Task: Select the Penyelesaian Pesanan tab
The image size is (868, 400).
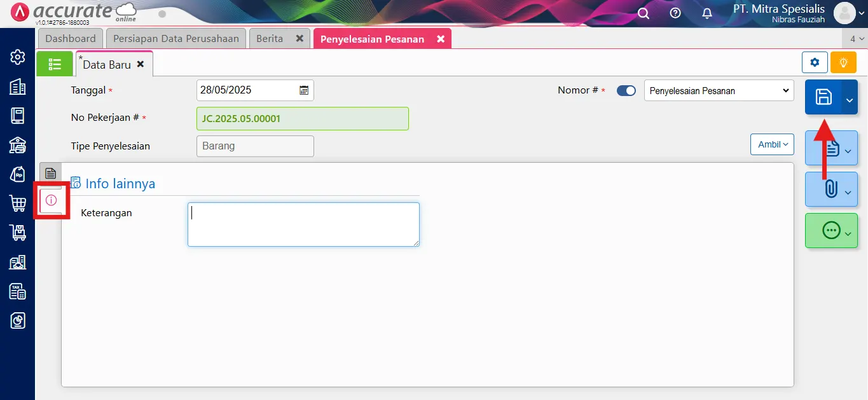Action: pyautogui.click(x=372, y=39)
